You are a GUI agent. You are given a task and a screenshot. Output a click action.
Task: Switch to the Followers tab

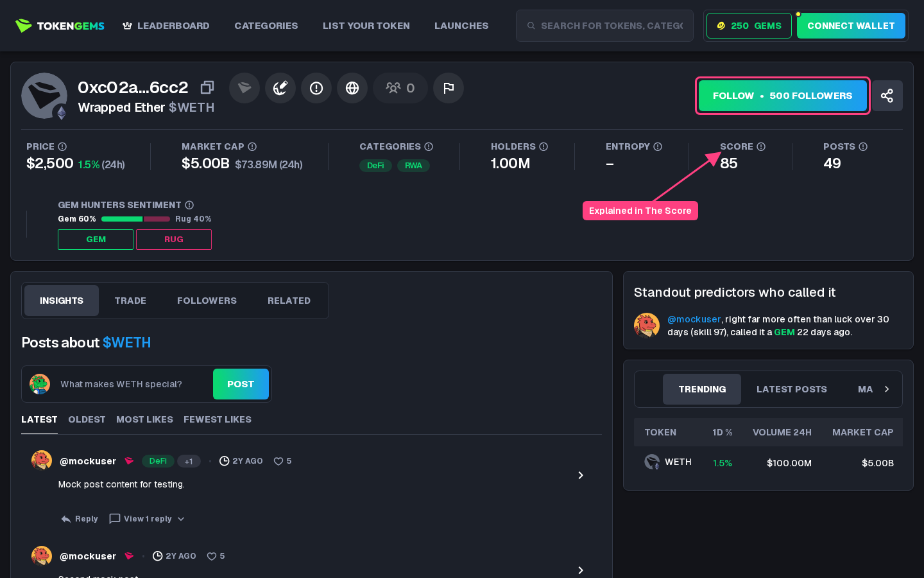[x=207, y=301]
